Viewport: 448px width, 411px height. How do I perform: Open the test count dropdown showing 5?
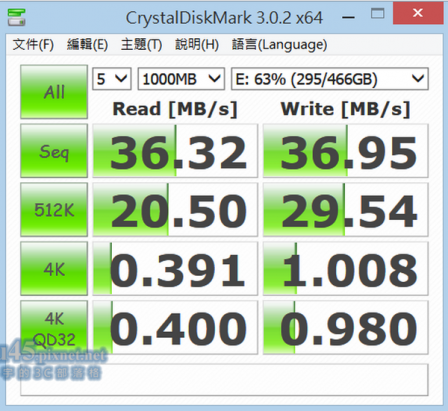coord(112,79)
